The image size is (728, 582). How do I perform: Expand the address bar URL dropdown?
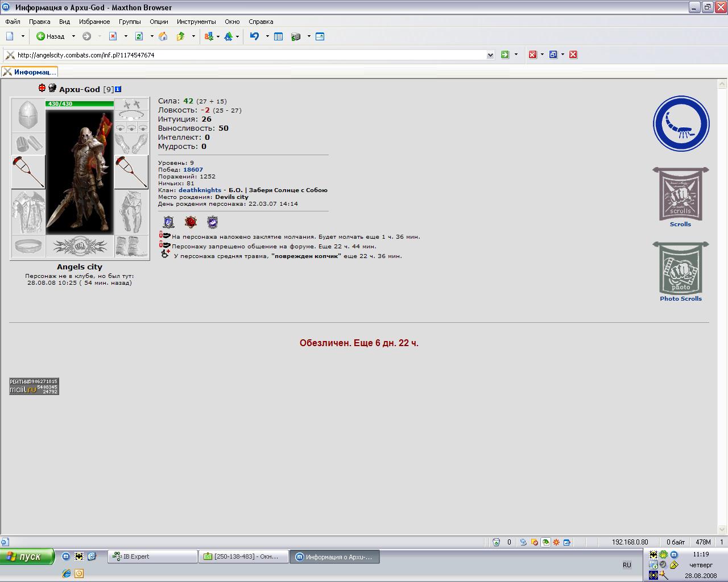coord(490,55)
